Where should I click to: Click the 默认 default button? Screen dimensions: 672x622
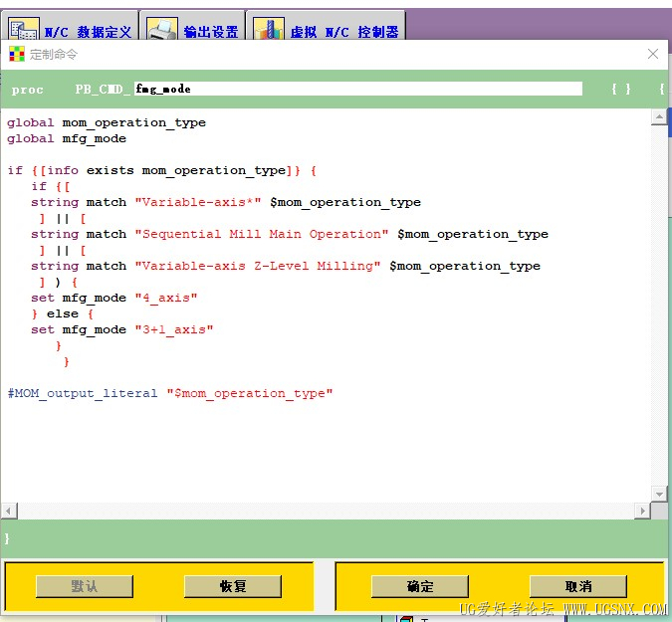85,586
